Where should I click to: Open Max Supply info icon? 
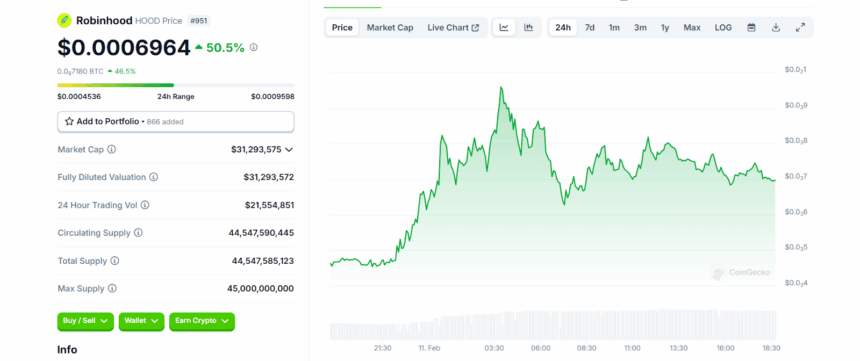(112, 288)
